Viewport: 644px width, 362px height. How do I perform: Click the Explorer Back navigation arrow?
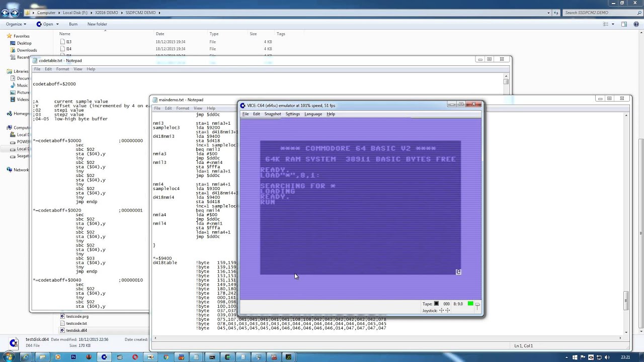pyautogui.click(x=6, y=13)
